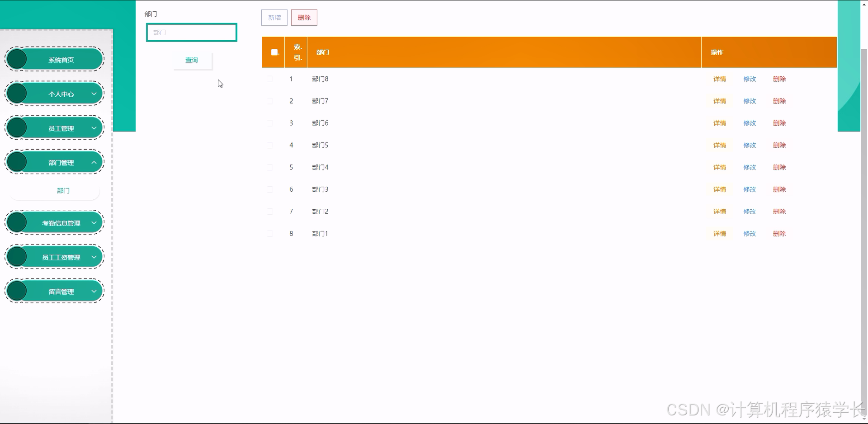The image size is (868, 424).
Task: Open the 员工管理 menu label
Action: (61, 128)
